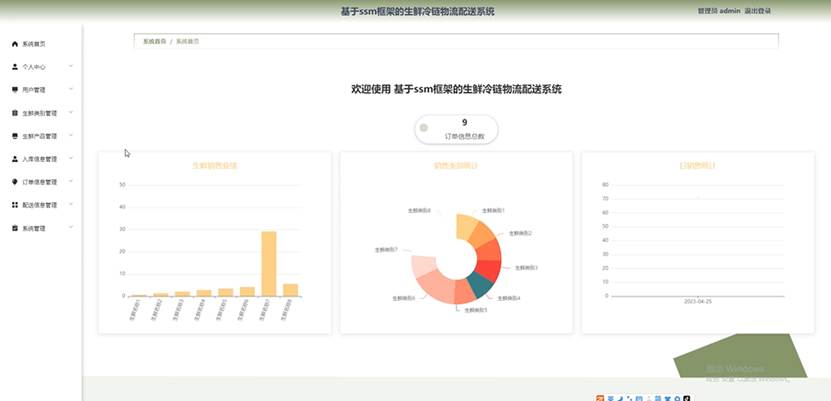Open the 配送信息管理 sidebar menu
The height and width of the screenshot is (401, 831).
41,205
